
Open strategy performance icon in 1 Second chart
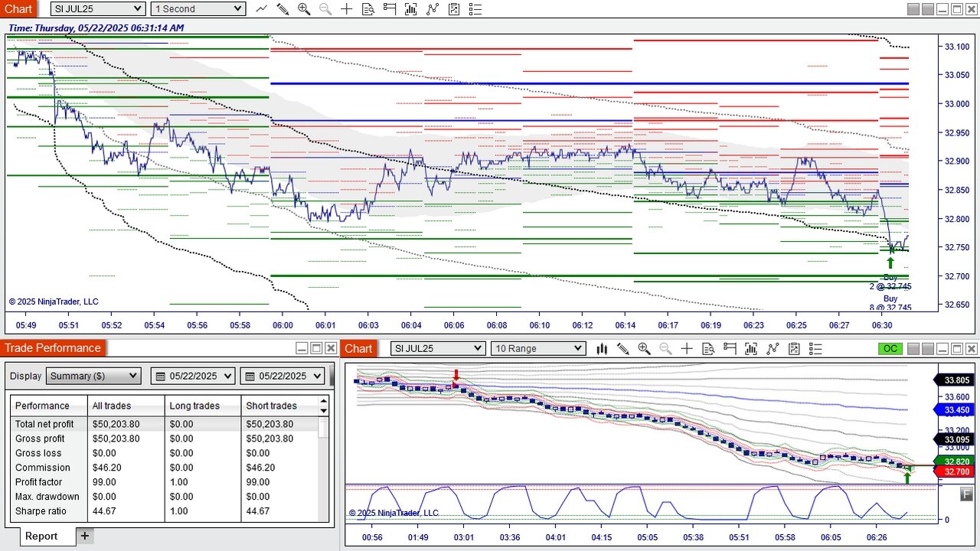(454, 8)
